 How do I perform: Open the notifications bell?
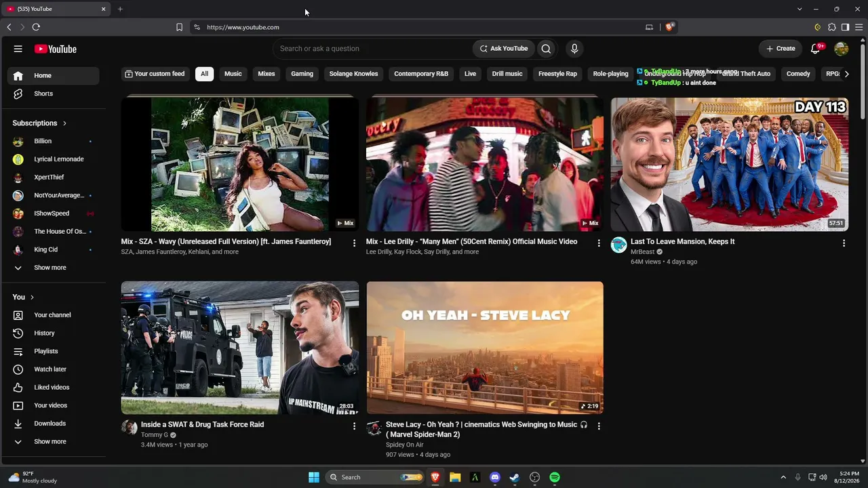coord(816,49)
